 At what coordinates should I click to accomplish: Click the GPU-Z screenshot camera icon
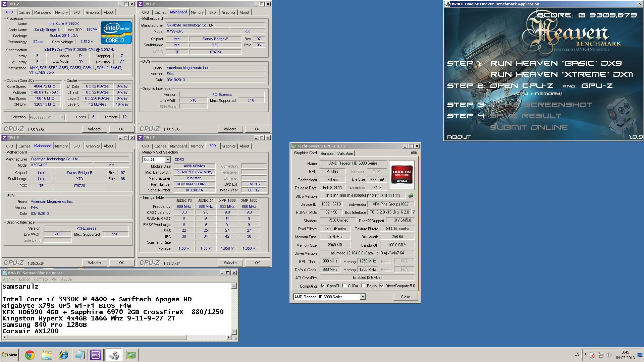point(414,153)
